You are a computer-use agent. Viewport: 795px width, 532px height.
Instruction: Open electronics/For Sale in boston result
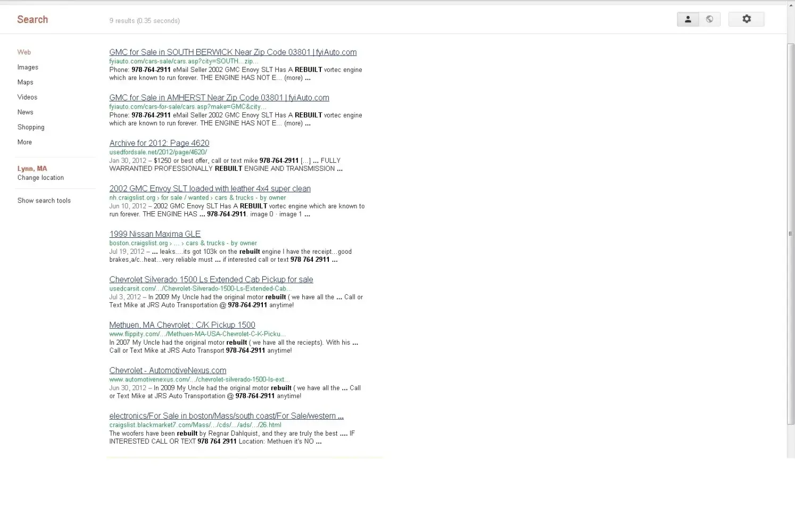226,416
